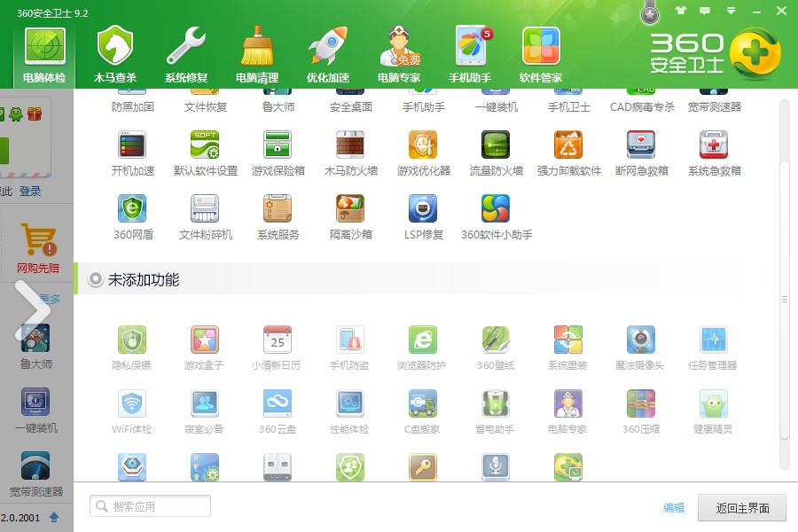Image resolution: width=798 pixels, height=532 pixels.
Task: Collapse the 未添加功能 section
Action: pos(95,279)
